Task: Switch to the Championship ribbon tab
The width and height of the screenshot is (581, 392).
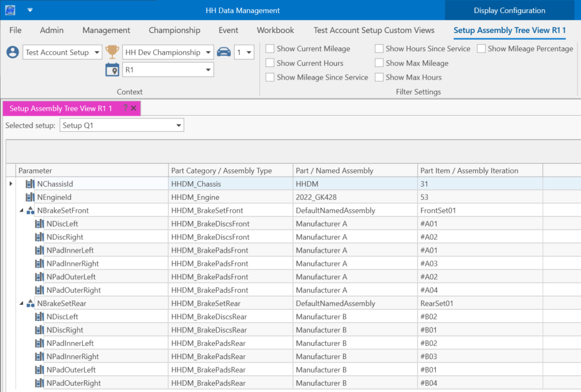Action: coord(174,30)
